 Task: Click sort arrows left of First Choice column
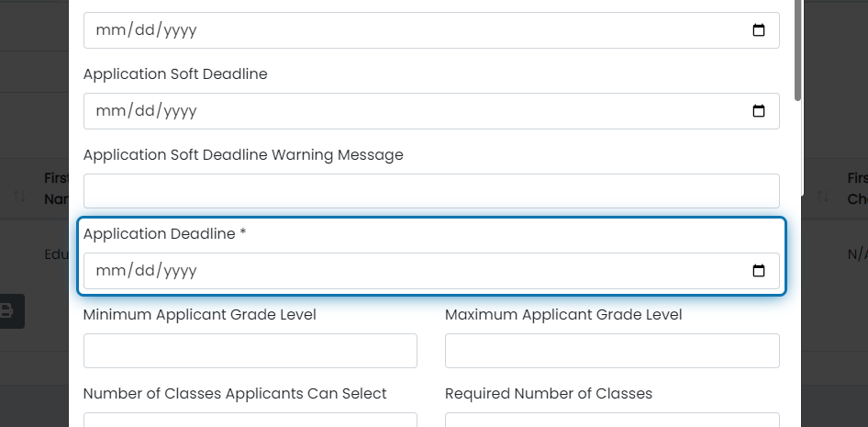(823, 197)
